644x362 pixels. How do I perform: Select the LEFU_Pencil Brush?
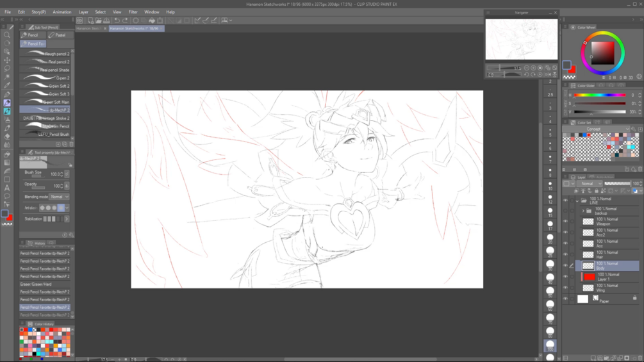[x=45, y=134]
